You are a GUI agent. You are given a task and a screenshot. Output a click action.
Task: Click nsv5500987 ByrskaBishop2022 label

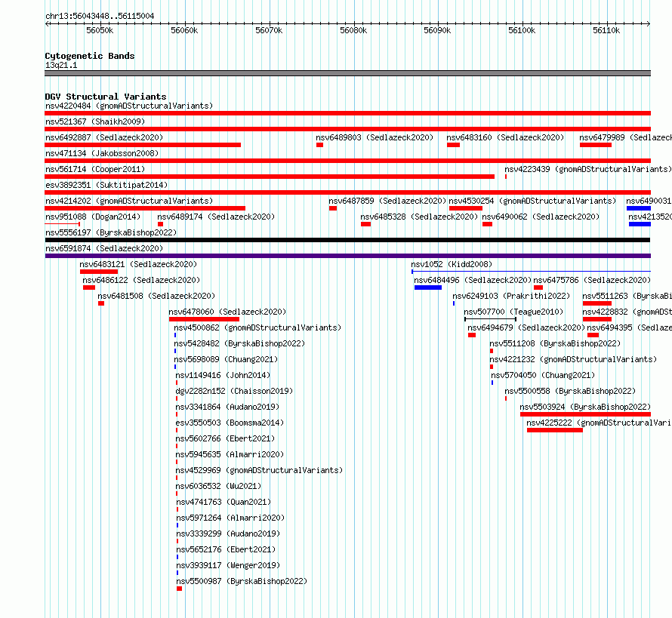click(x=242, y=581)
